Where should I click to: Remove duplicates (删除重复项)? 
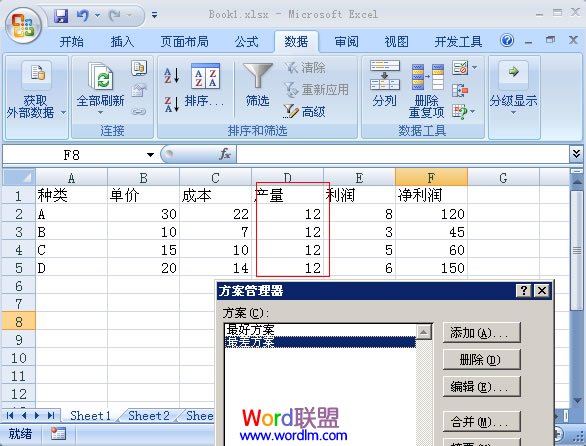click(x=427, y=90)
